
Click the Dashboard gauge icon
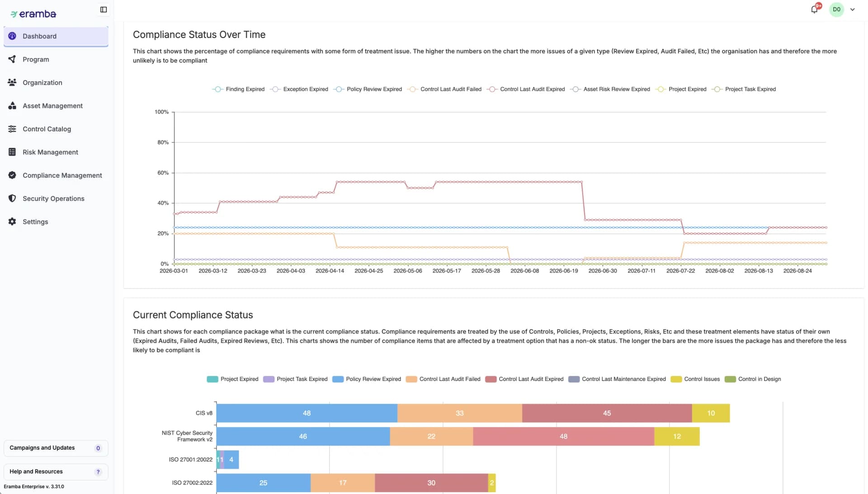tap(12, 36)
